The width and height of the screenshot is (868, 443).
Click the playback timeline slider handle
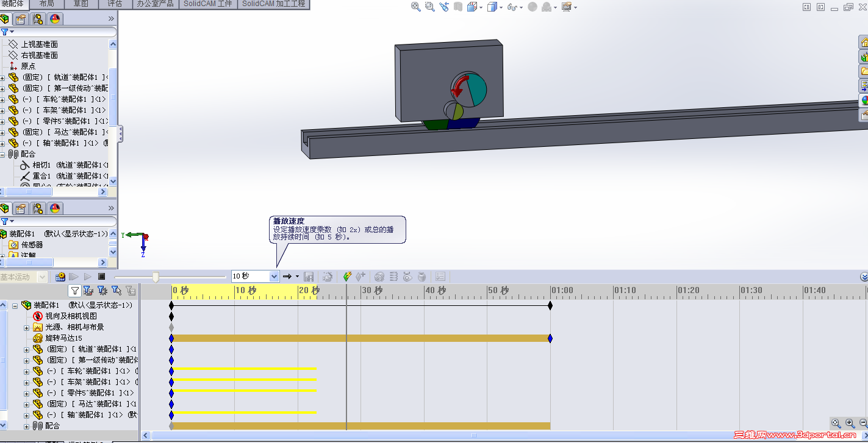pyautogui.click(x=156, y=277)
